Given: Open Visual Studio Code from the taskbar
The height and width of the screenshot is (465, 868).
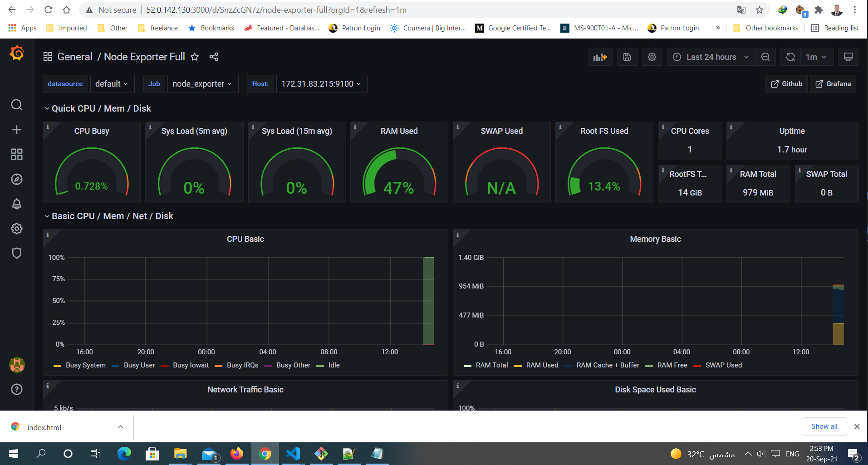Looking at the screenshot, I should 293,454.
